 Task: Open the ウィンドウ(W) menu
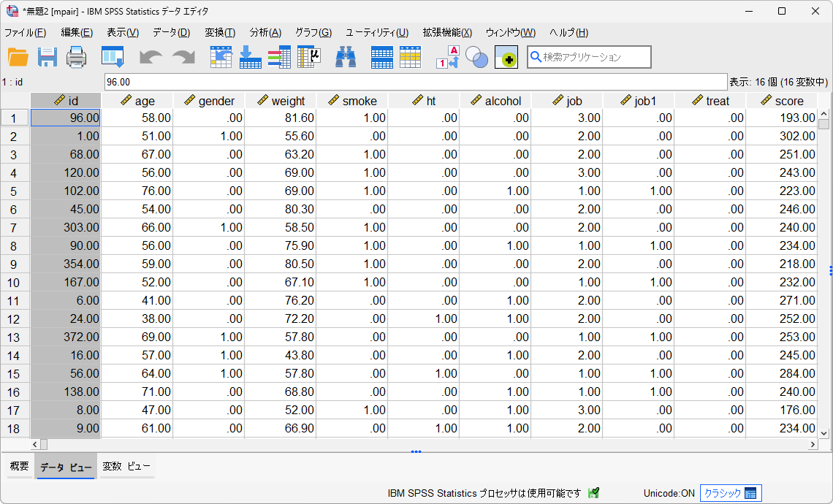(x=511, y=32)
